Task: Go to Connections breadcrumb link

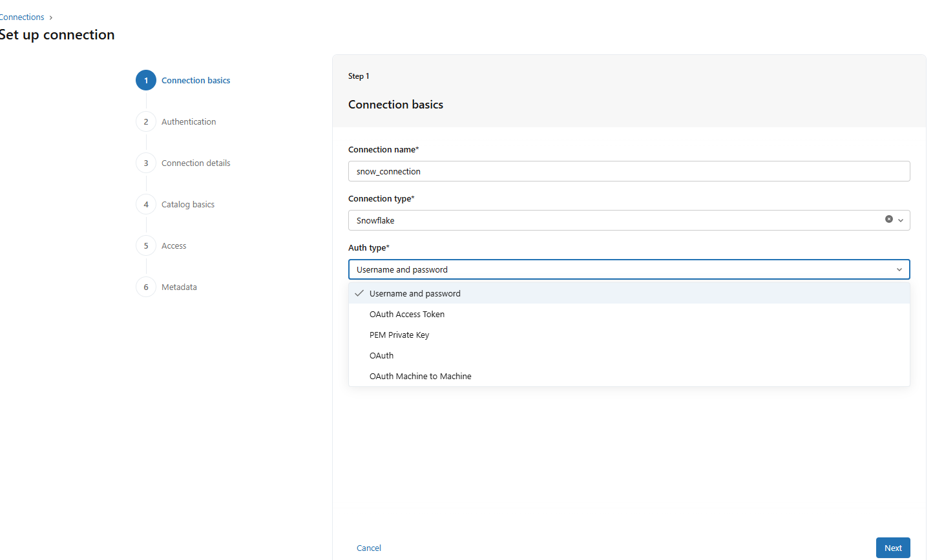Action: pos(22,17)
